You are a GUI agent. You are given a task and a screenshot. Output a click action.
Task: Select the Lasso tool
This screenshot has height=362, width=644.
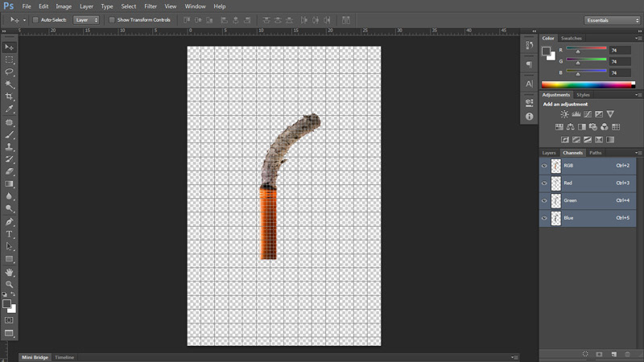pos(10,72)
